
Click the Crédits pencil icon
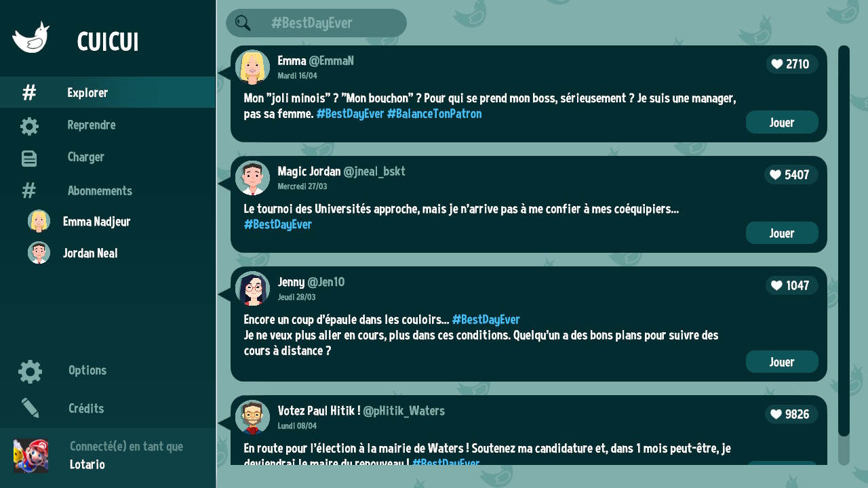point(30,408)
